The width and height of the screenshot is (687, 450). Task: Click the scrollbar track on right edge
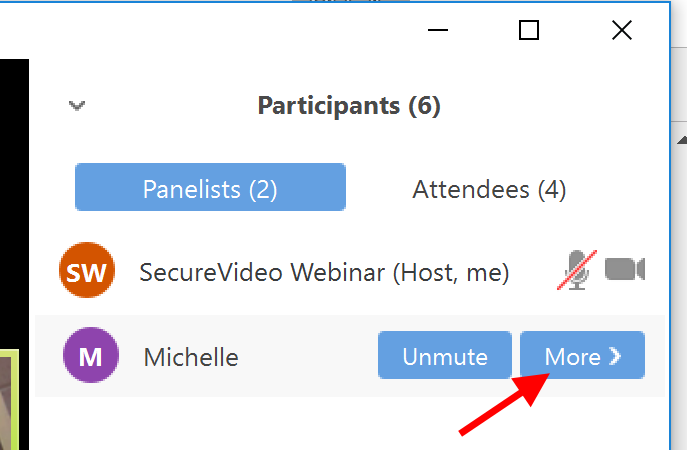coord(679,300)
